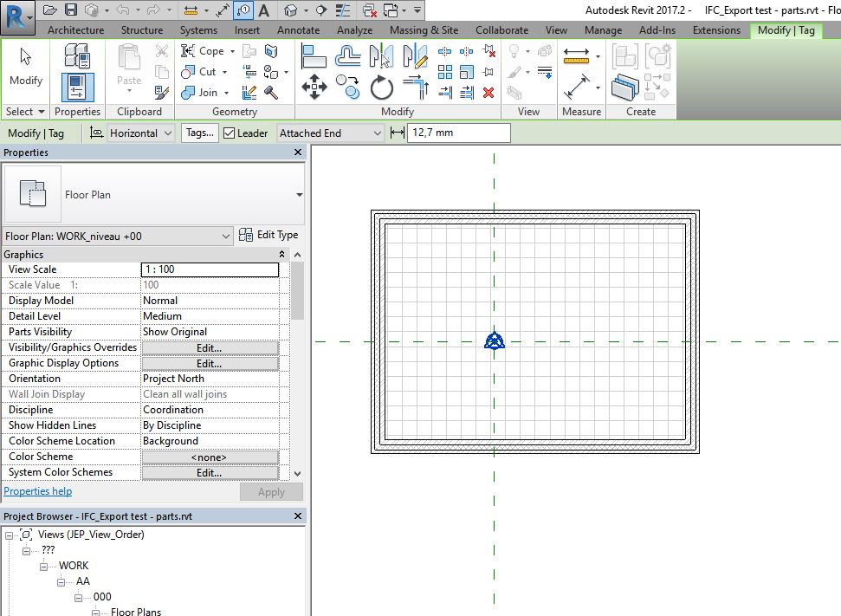Collapse the WORK node in Project Browser
Viewport: 841px width, 616px height.
[44, 566]
